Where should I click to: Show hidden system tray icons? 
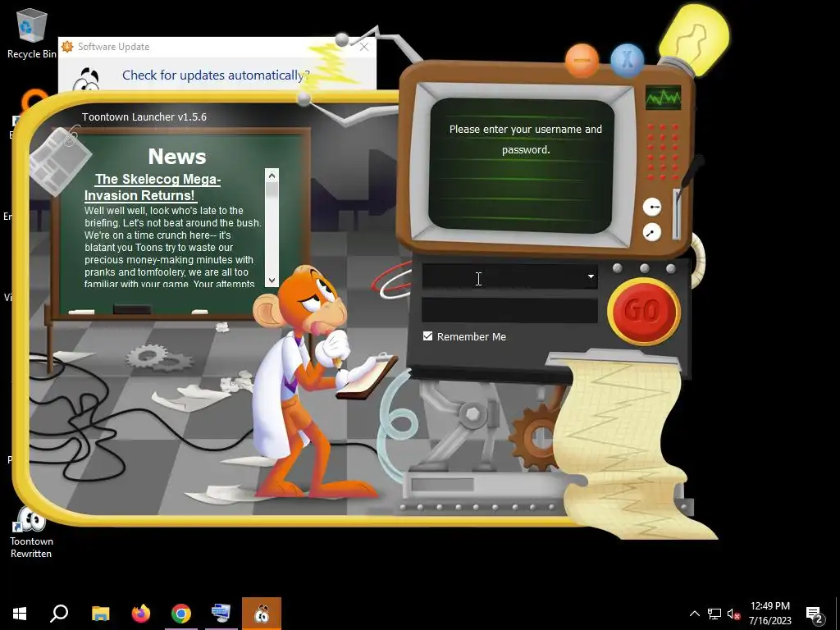tap(694, 614)
